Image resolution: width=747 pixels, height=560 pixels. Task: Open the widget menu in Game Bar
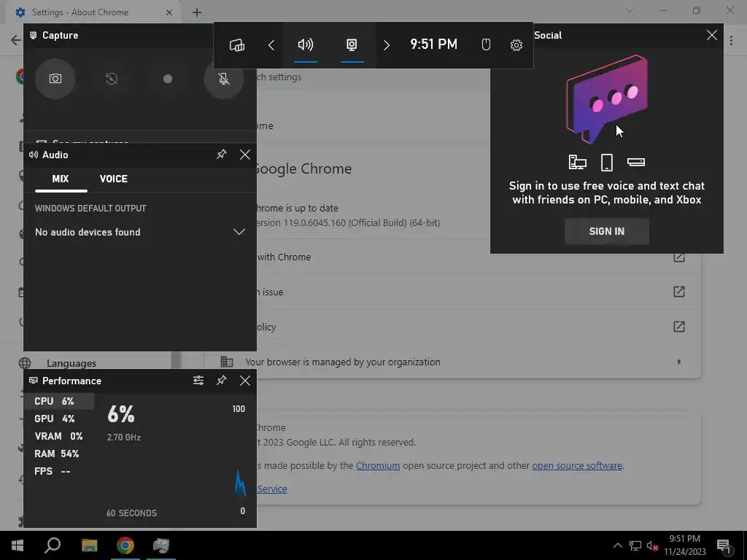[x=237, y=44]
